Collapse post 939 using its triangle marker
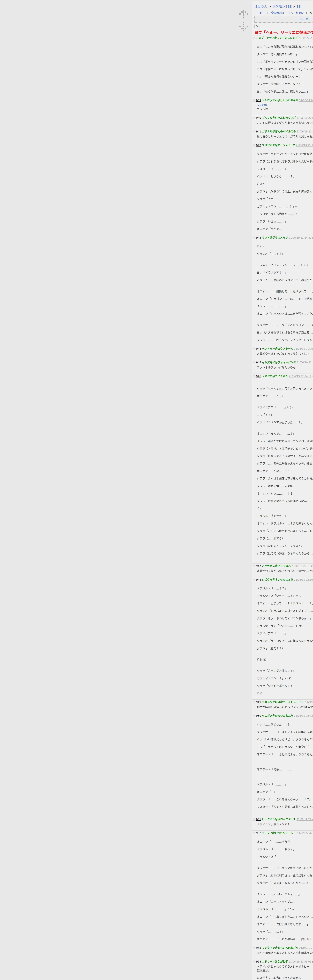This screenshot has height=980, width=313. pos(254,100)
